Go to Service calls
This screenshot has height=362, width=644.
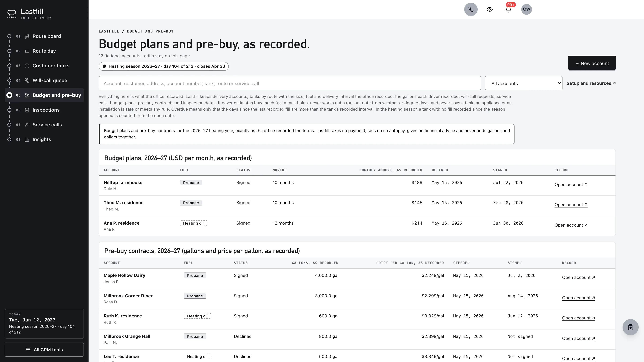(44, 125)
